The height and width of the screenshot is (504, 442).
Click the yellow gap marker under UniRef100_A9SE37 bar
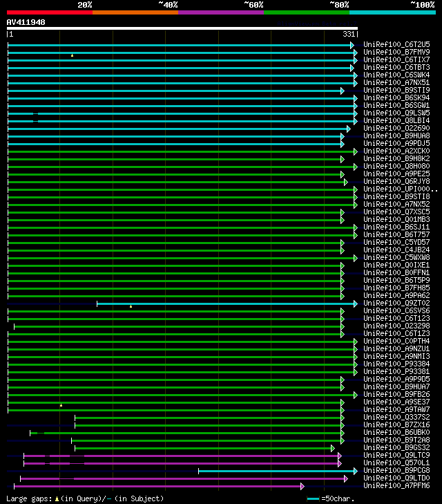[61, 405]
